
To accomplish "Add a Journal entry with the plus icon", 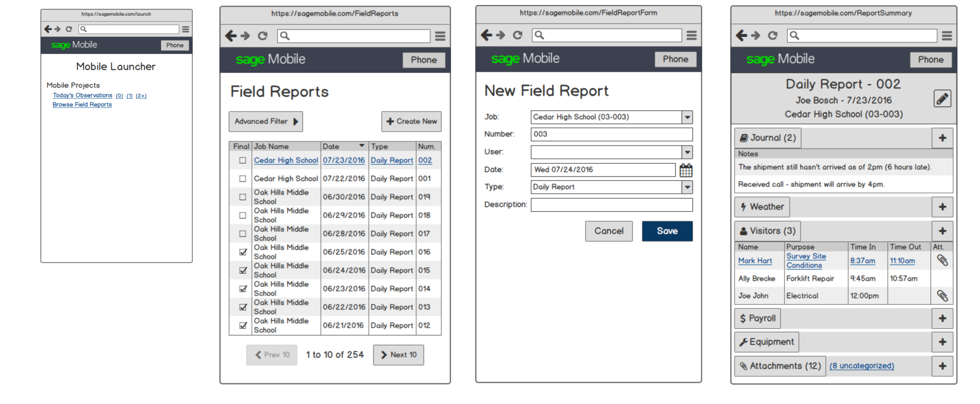I will pos(942,138).
